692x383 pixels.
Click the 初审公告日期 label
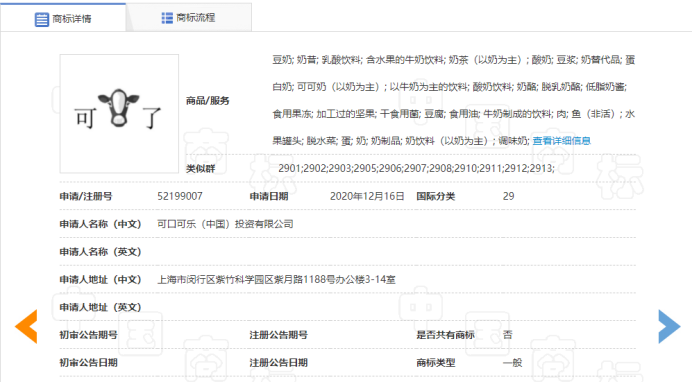[88, 363]
